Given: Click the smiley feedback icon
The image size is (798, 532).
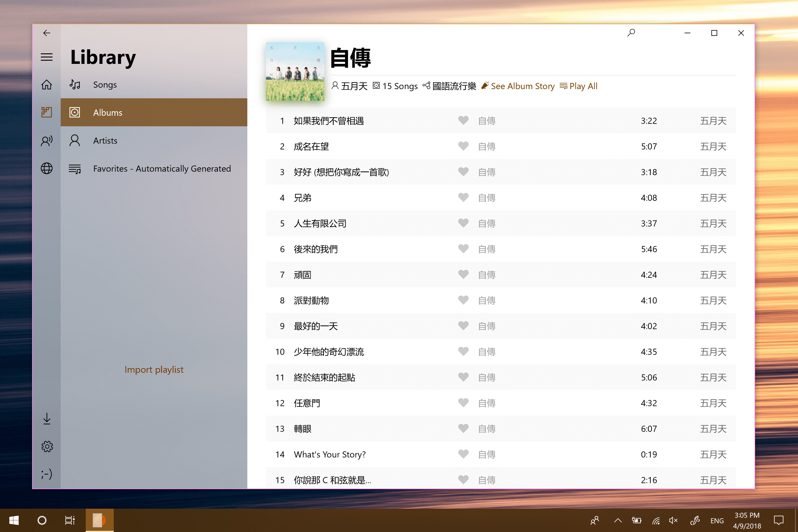Looking at the screenshot, I should coord(46,474).
